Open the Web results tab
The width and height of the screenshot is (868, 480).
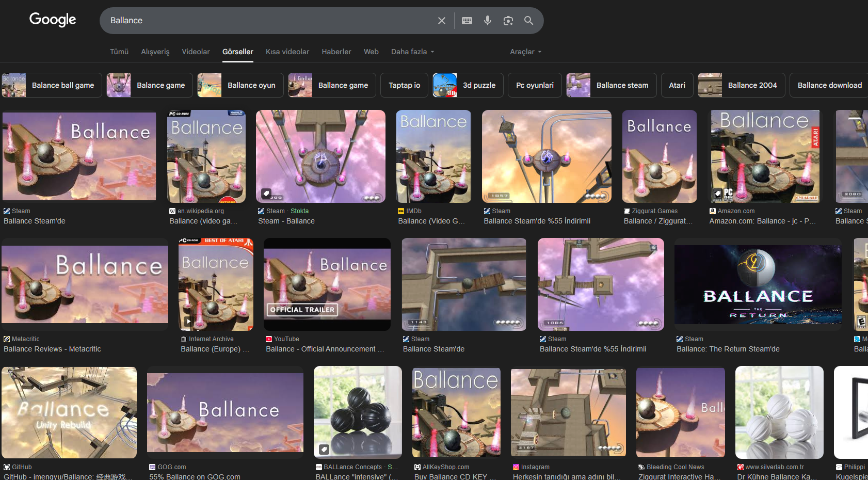pyautogui.click(x=371, y=52)
